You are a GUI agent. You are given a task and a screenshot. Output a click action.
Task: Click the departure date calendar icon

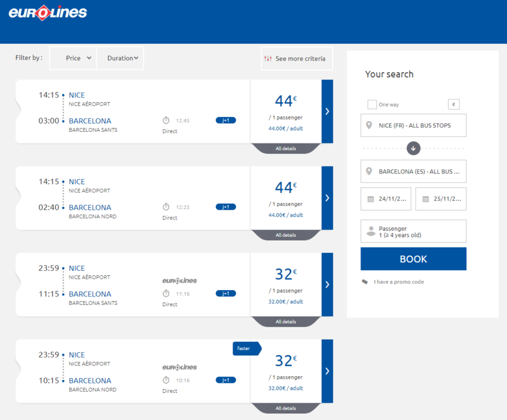371,199
